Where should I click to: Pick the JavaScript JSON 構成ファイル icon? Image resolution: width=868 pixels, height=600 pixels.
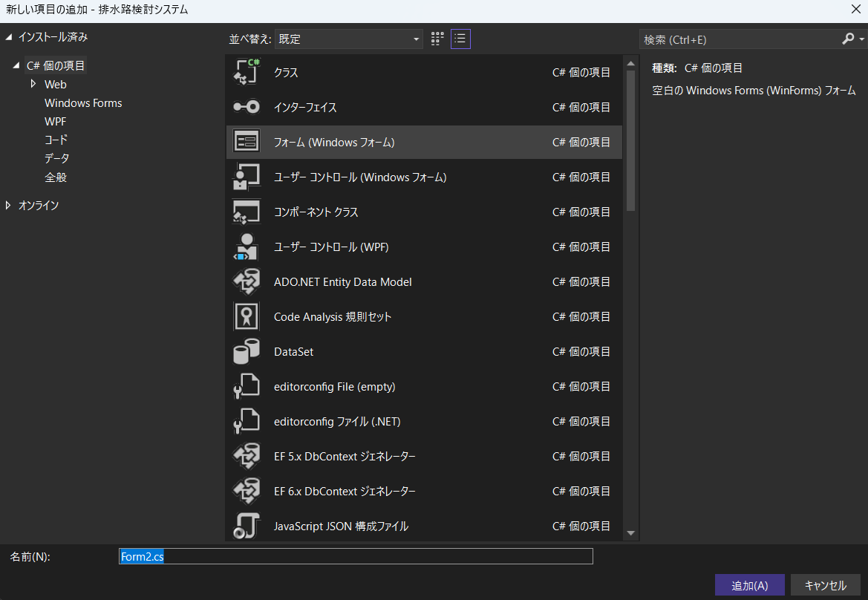click(x=246, y=526)
